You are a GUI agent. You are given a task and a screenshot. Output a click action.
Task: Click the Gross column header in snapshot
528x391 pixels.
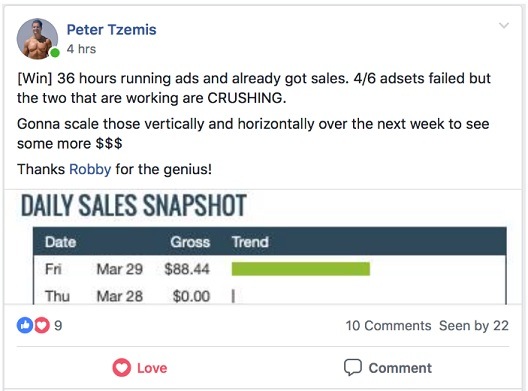coord(190,242)
